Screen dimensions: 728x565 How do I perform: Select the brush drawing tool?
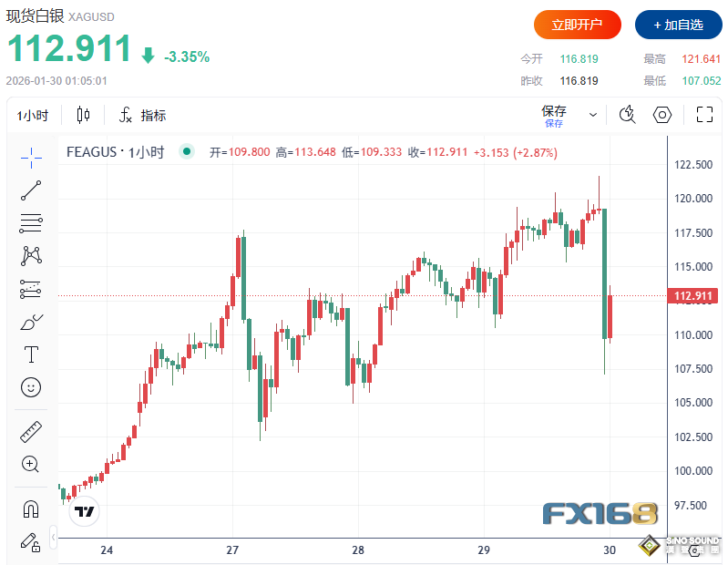(31, 322)
